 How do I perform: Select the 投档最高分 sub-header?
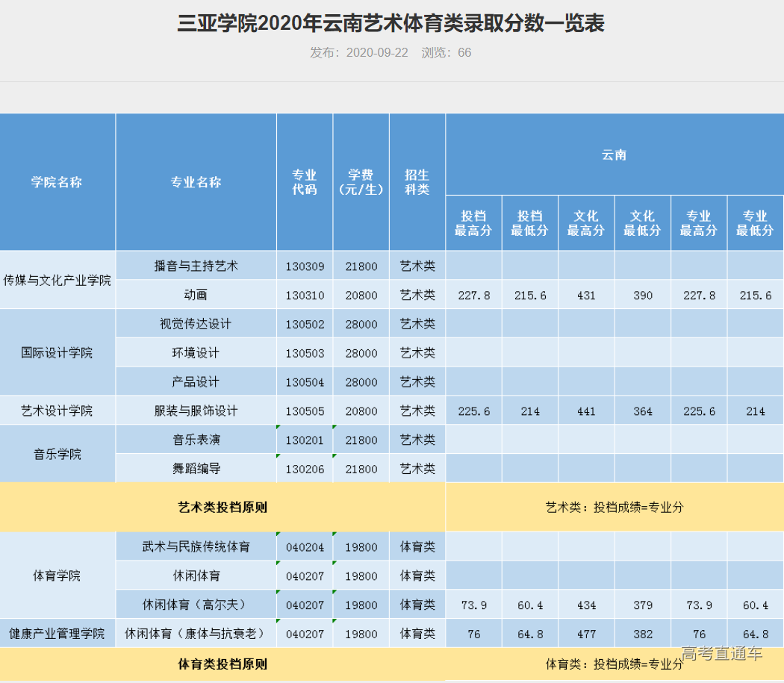click(473, 222)
